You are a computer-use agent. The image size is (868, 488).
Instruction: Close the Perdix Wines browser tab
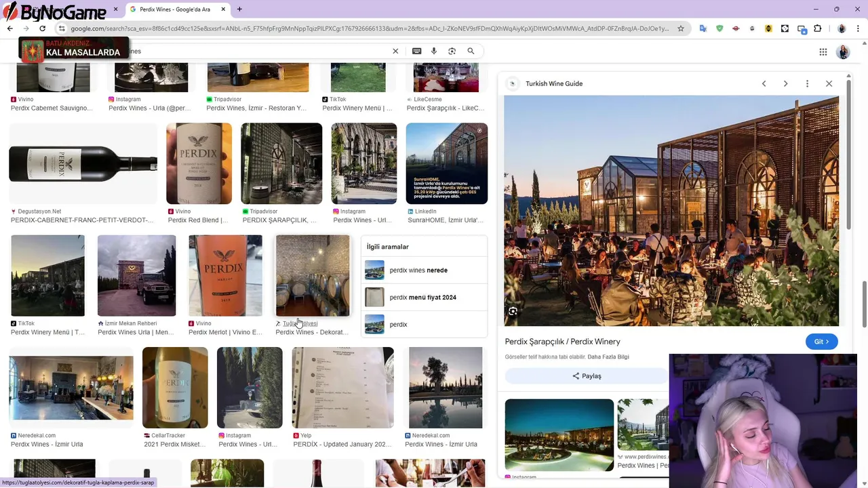tap(223, 9)
